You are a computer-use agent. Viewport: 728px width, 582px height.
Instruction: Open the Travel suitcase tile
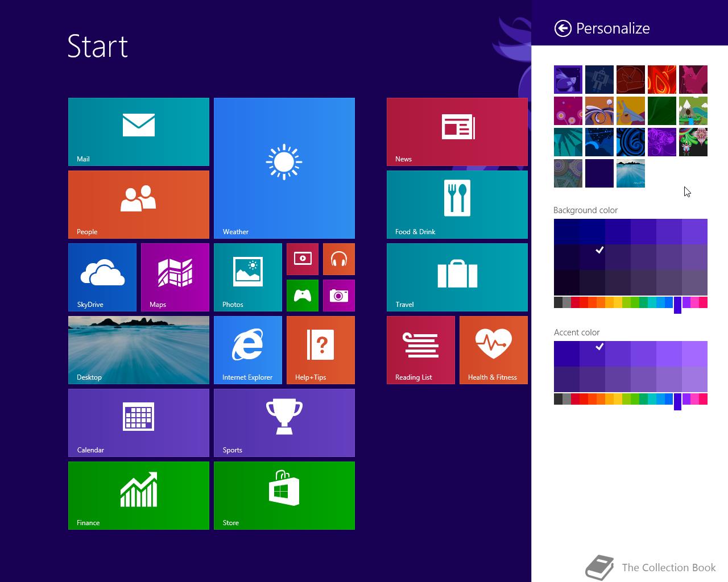[457, 277]
